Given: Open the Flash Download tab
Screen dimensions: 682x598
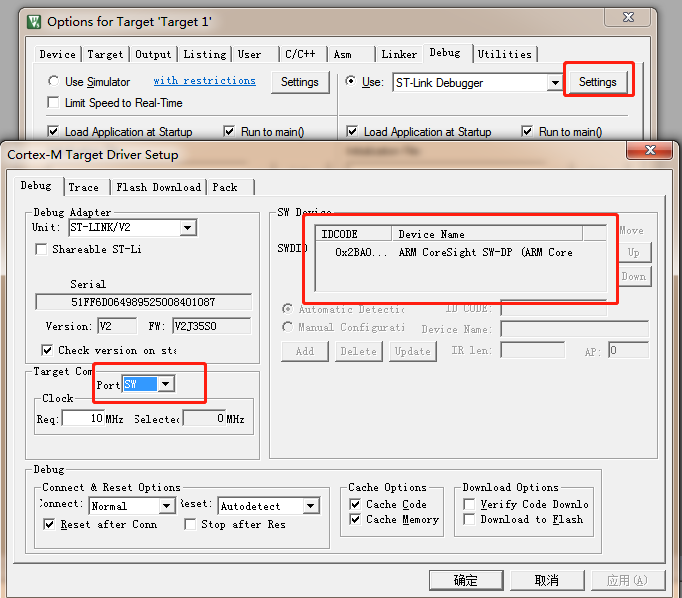Looking at the screenshot, I should click(x=158, y=187).
